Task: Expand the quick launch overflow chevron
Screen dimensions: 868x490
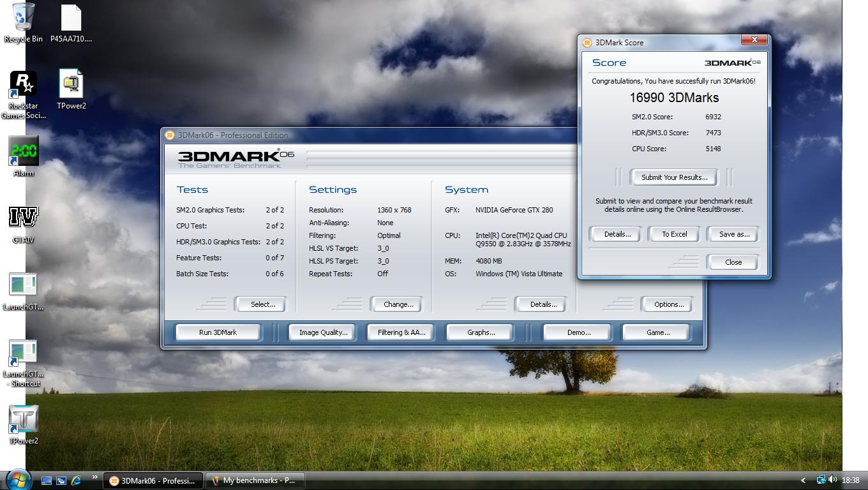Action: point(94,477)
